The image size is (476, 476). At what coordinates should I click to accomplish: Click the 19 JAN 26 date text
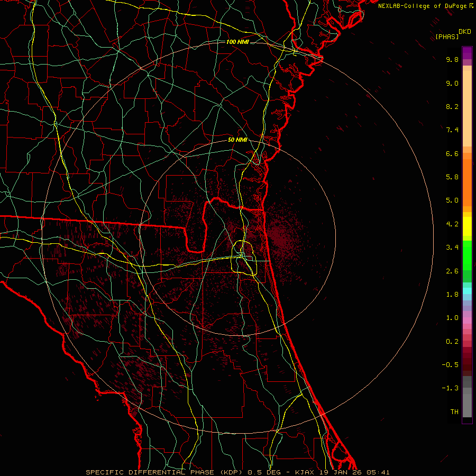tap(341, 472)
